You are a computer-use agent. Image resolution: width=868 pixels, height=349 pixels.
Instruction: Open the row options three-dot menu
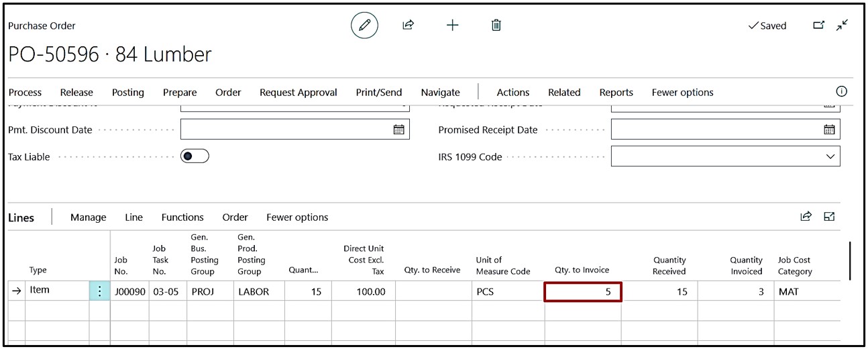click(x=99, y=291)
